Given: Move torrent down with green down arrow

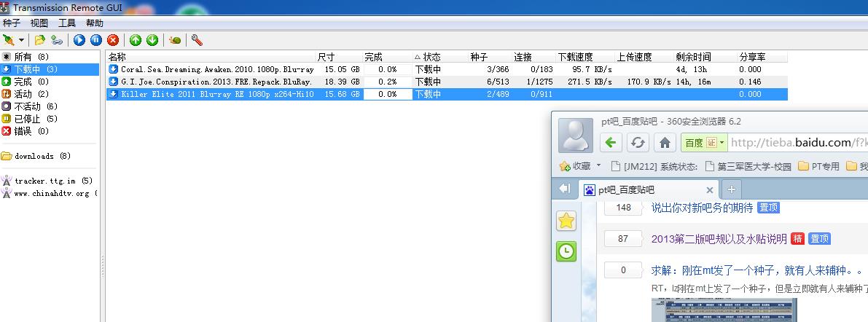Looking at the screenshot, I should [152, 40].
